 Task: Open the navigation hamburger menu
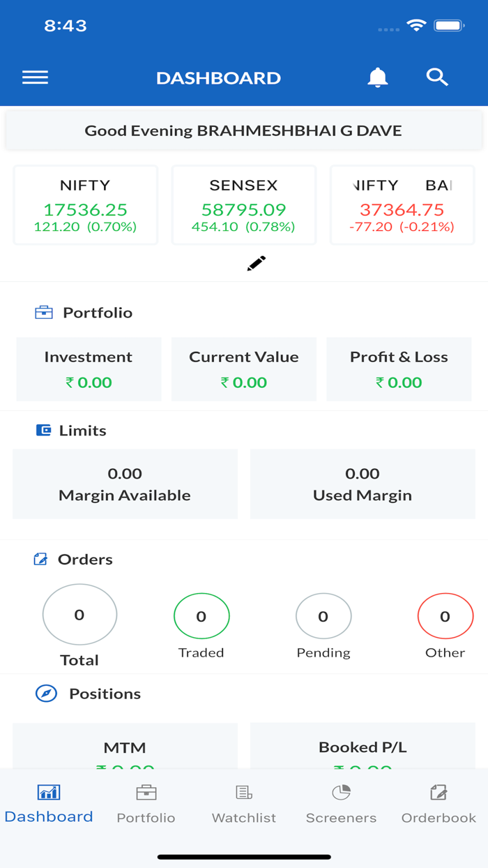34,77
